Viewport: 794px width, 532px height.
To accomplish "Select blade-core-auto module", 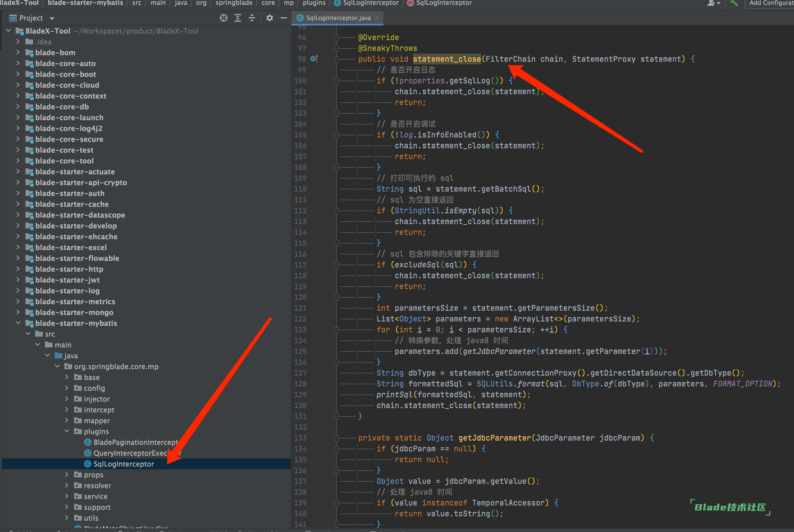I will (x=65, y=63).
